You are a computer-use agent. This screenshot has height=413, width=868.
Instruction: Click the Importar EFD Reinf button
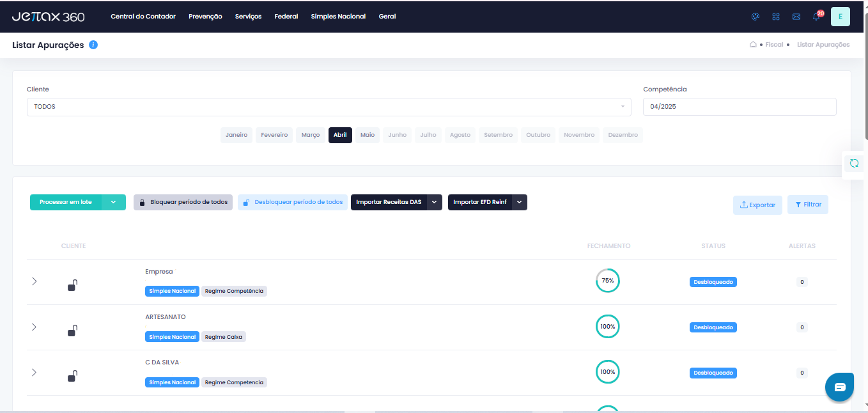click(x=480, y=202)
